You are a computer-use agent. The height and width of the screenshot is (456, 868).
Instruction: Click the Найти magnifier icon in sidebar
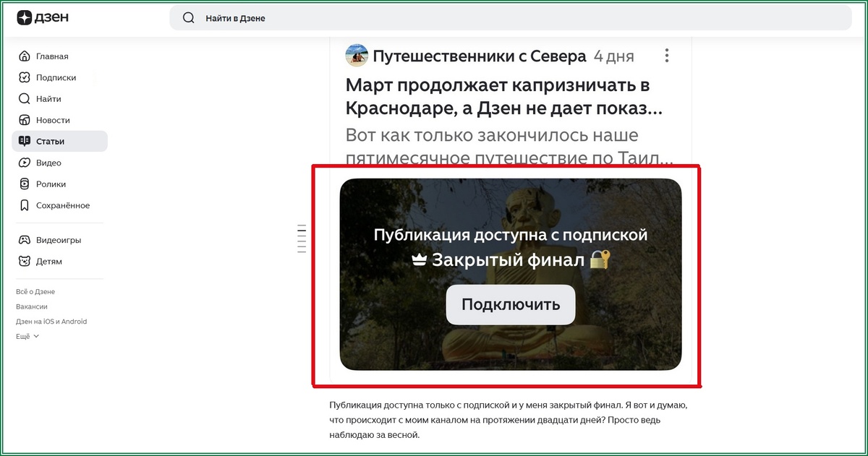coord(24,98)
